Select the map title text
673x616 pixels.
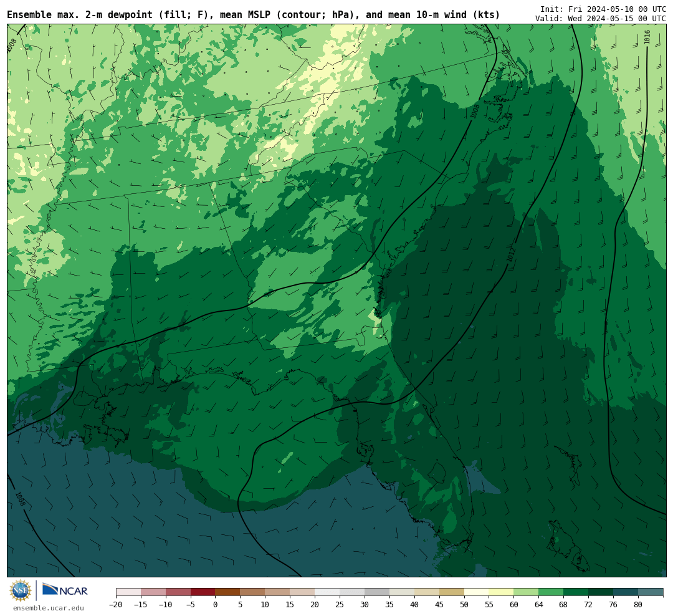point(253,15)
